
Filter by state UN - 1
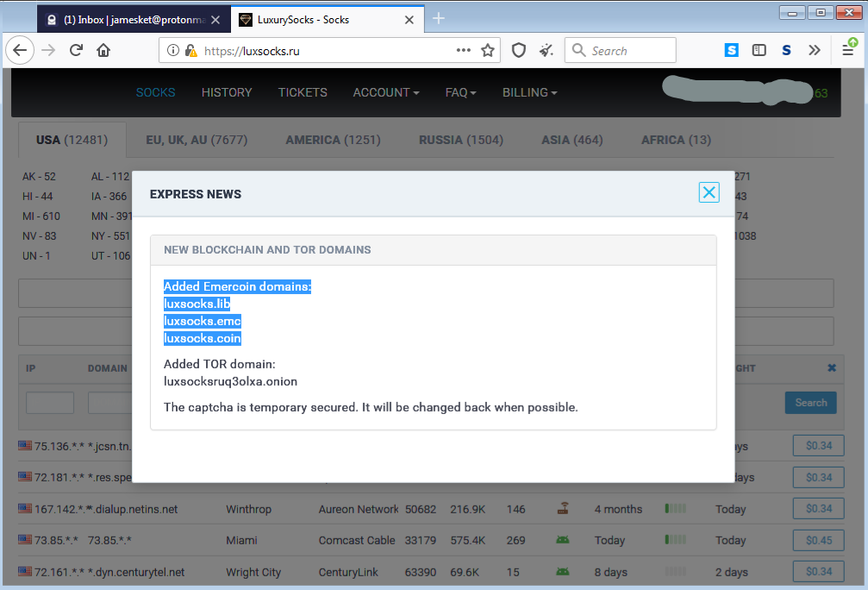tap(36, 256)
